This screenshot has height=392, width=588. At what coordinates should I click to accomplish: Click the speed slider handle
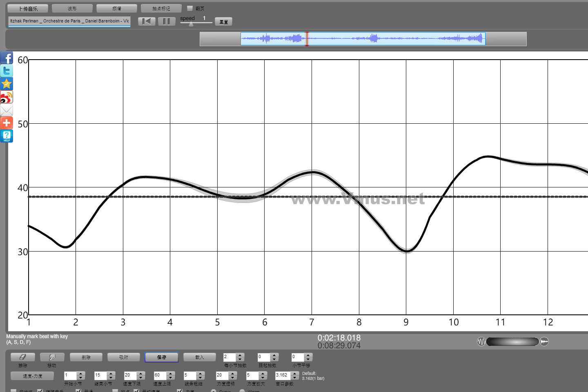[191, 24]
